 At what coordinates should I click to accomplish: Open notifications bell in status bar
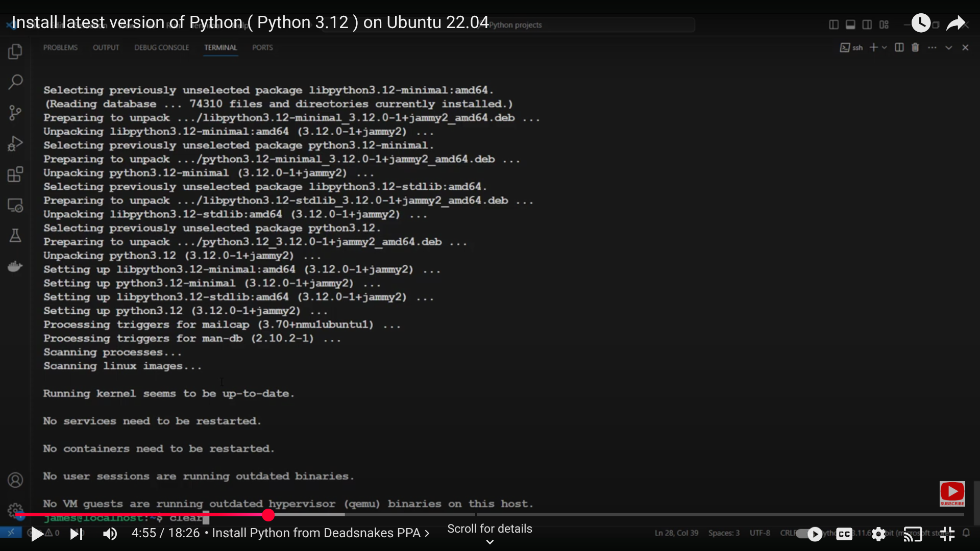click(x=966, y=533)
